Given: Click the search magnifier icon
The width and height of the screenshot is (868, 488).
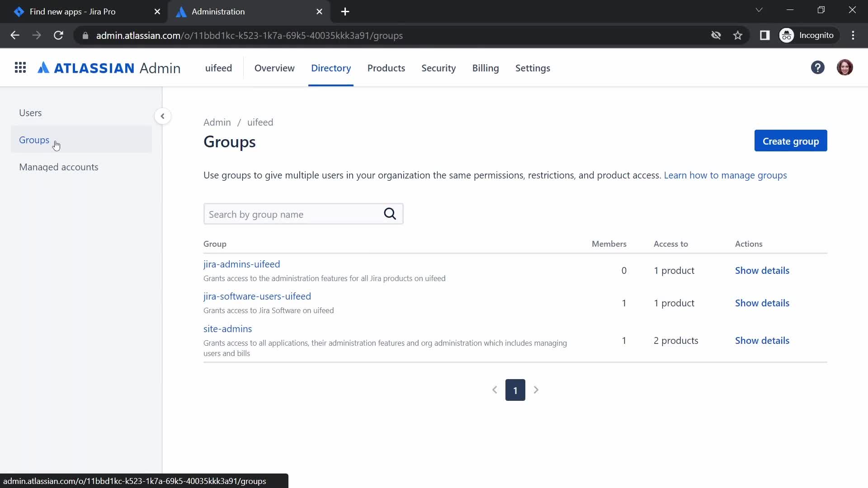Looking at the screenshot, I should [390, 214].
